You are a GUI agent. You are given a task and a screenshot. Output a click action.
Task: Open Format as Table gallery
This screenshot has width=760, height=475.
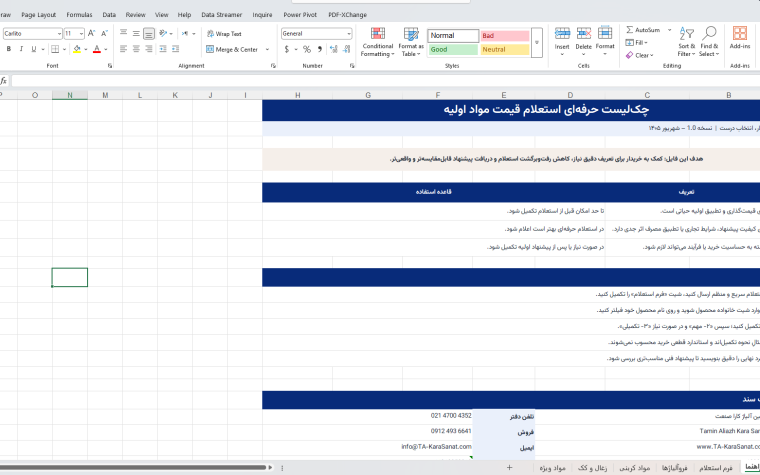click(x=411, y=43)
